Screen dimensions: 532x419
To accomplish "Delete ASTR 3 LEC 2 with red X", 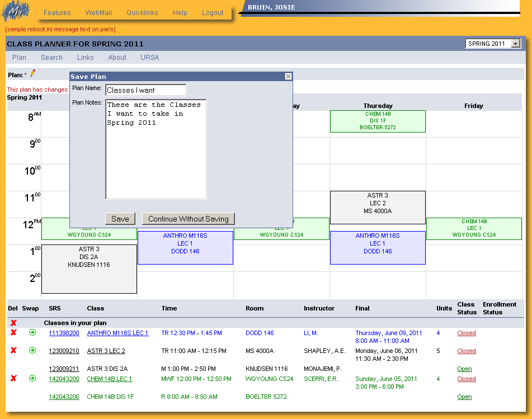I will (13, 351).
